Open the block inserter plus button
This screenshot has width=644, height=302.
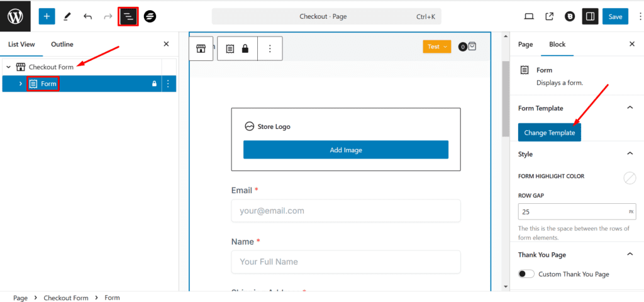coord(47,16)
